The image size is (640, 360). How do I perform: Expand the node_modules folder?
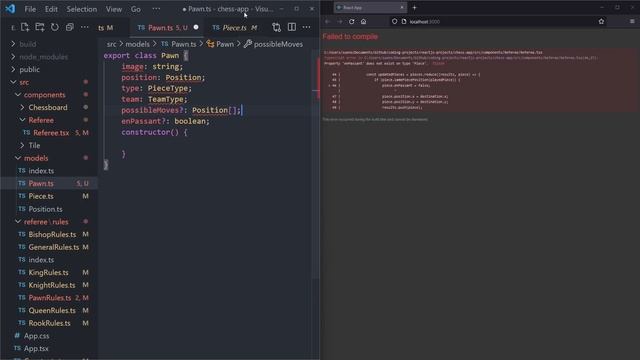[43, 57]
